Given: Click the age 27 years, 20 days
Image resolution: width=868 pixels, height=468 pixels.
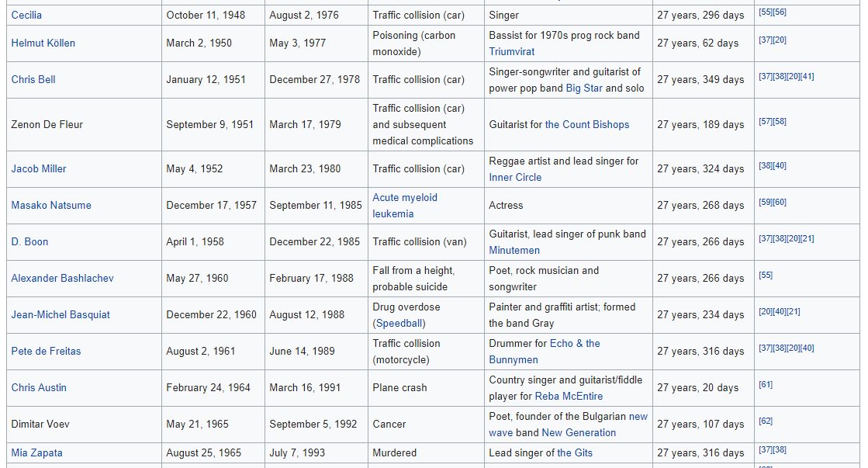Looking at the screenshot, I should 697,388.
